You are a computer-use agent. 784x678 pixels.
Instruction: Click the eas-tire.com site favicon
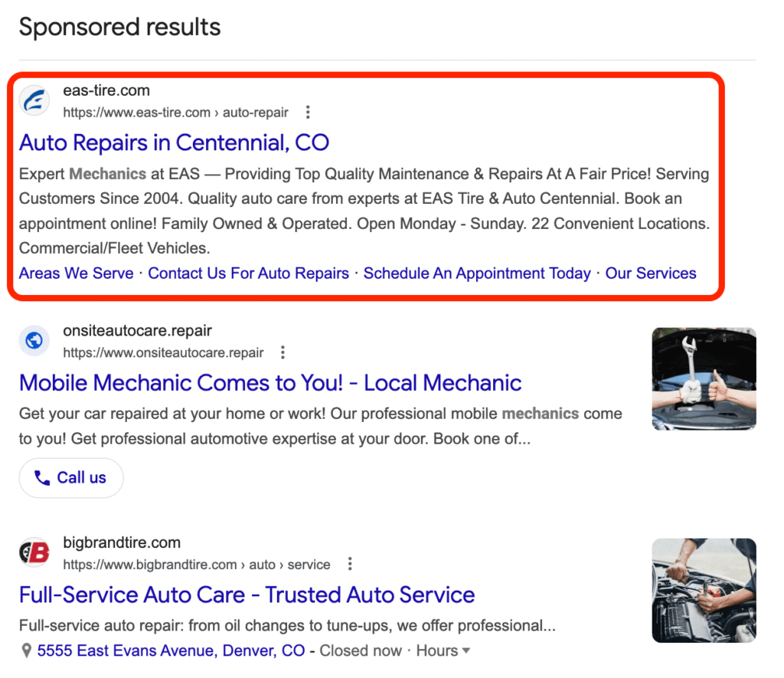(x=34, y=100)
